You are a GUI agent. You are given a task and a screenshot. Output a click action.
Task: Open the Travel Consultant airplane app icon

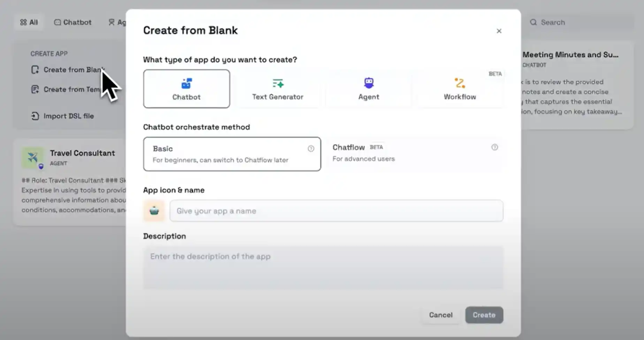click(33, 157)
